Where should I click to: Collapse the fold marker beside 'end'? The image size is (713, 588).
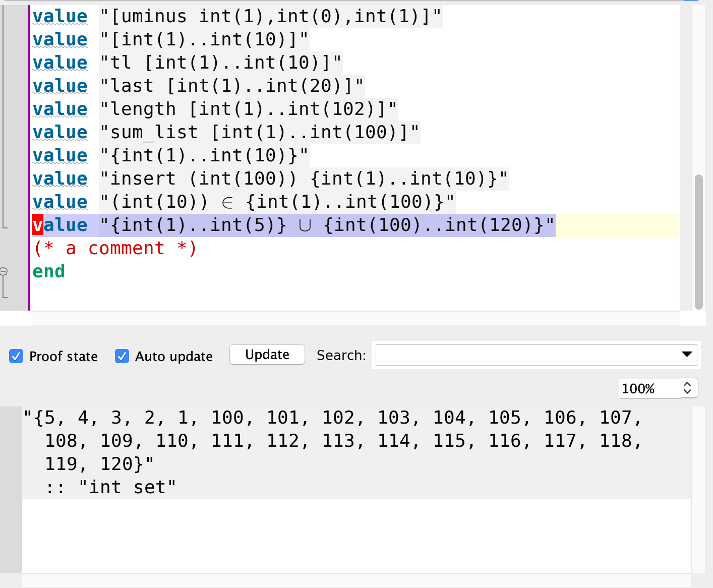click(4, 271)
